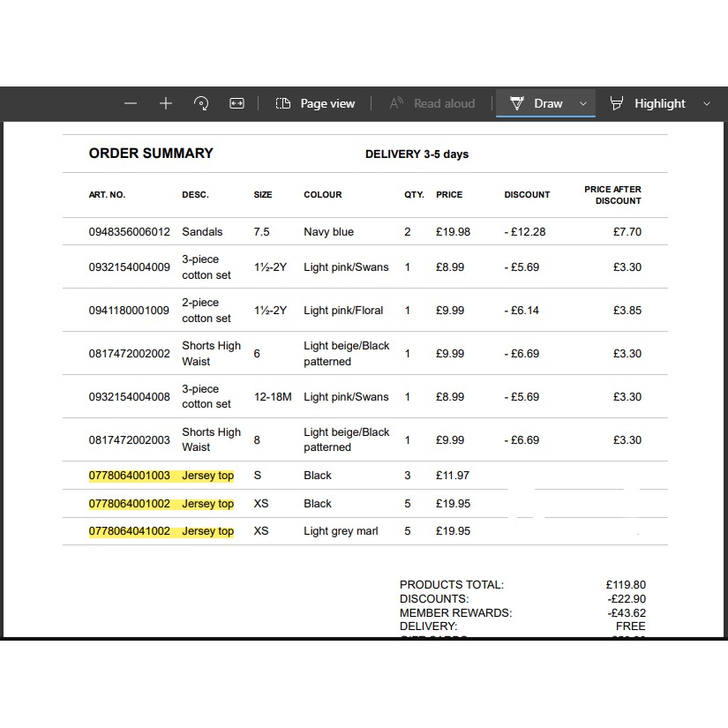The width and height of the screenshot is (728, 728).
Task: Start Read aloud
Action: coord(432,103)
